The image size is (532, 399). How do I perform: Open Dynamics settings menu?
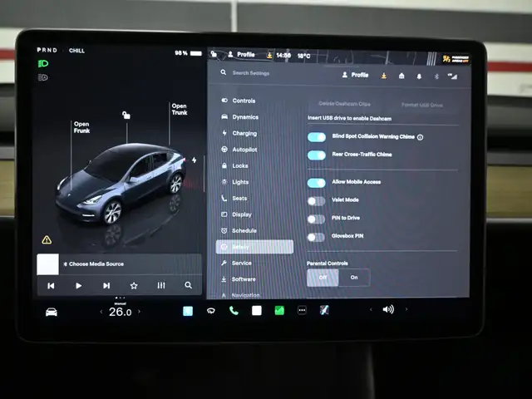coord(240,116)
